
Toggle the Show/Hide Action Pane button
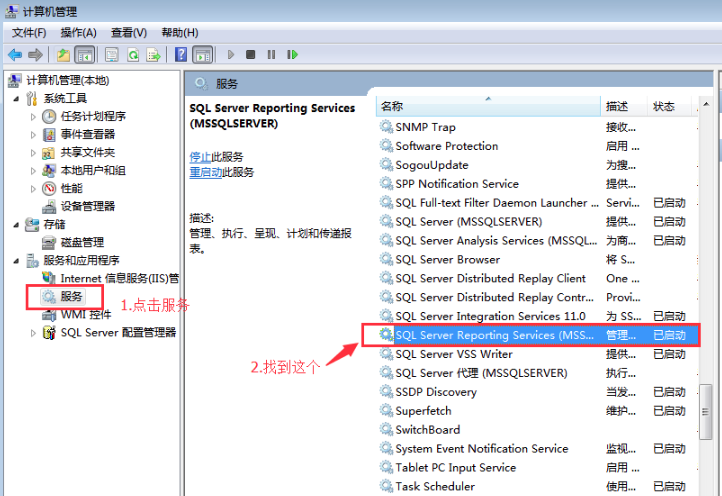(202, 54)
